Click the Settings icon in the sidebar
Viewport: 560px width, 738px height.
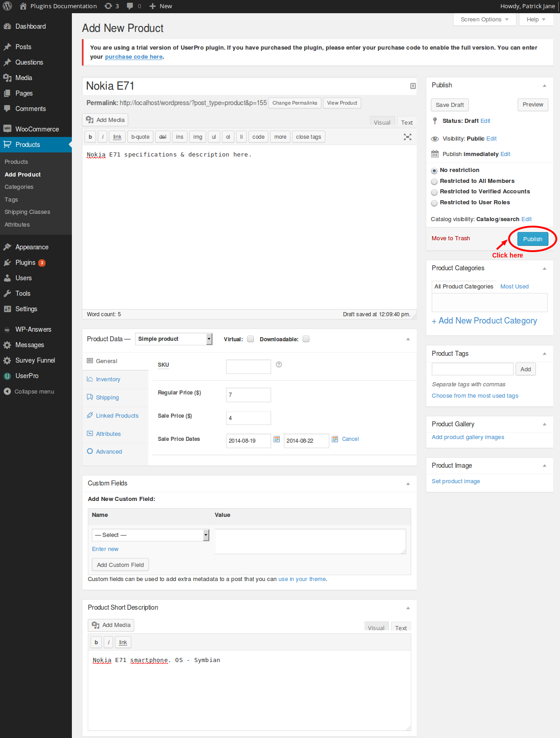(x=7, y=309)
